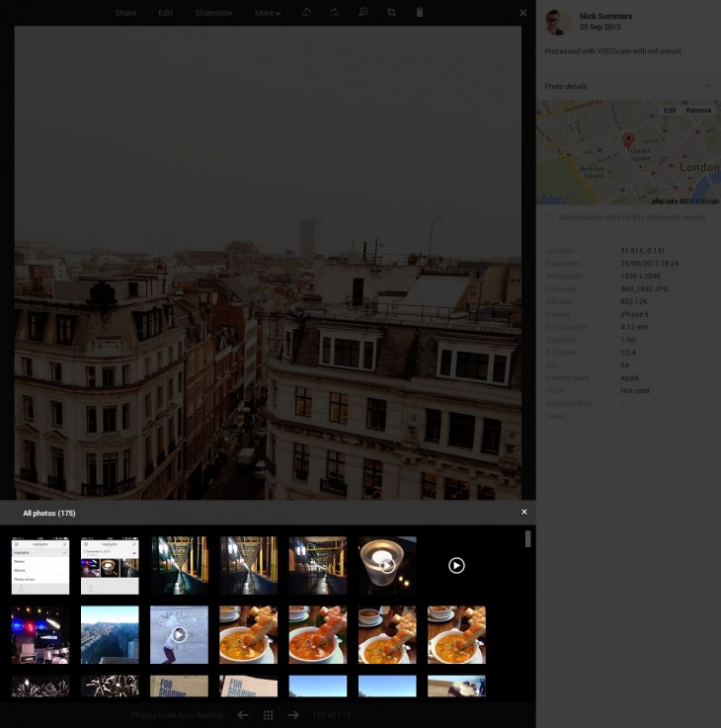Open the zoom magnifier tool
The width and height of the screenshot is (721, 728).
point(363,13)
